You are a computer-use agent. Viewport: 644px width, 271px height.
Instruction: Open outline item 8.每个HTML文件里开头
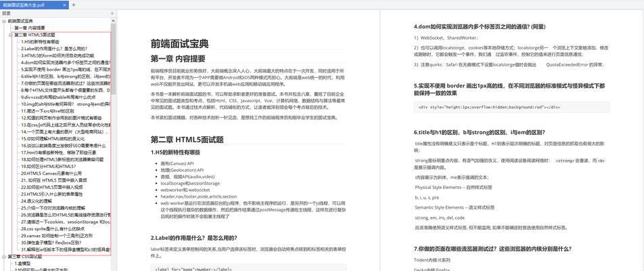66,90
